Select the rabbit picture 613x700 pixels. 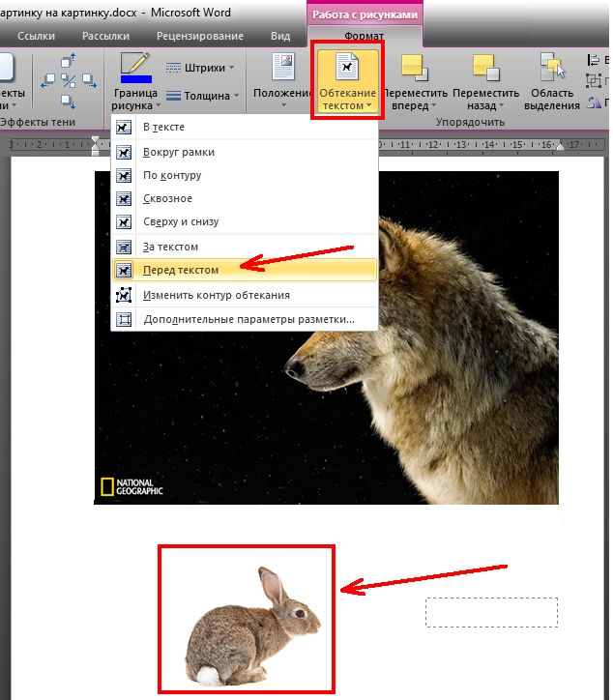[x=252, y=627]
